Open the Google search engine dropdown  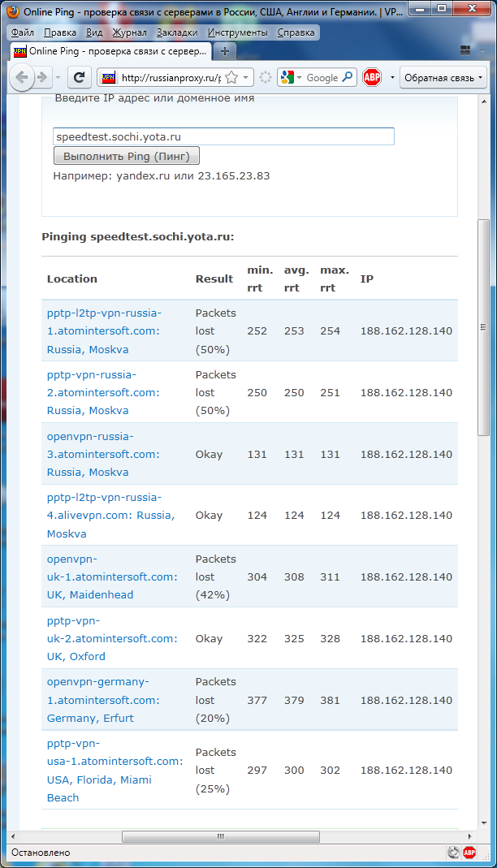[x=291, y=77]
